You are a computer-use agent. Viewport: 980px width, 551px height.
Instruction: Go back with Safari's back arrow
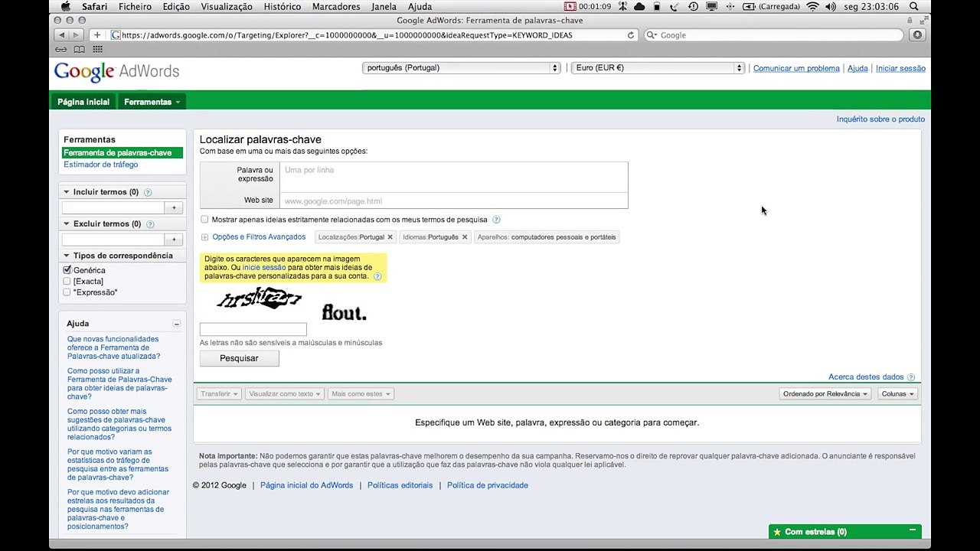(x=60, y=35)
